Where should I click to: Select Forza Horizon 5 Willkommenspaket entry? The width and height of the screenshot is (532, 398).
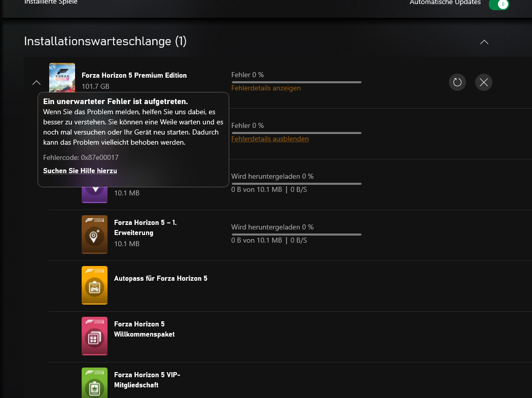(144, 329)
